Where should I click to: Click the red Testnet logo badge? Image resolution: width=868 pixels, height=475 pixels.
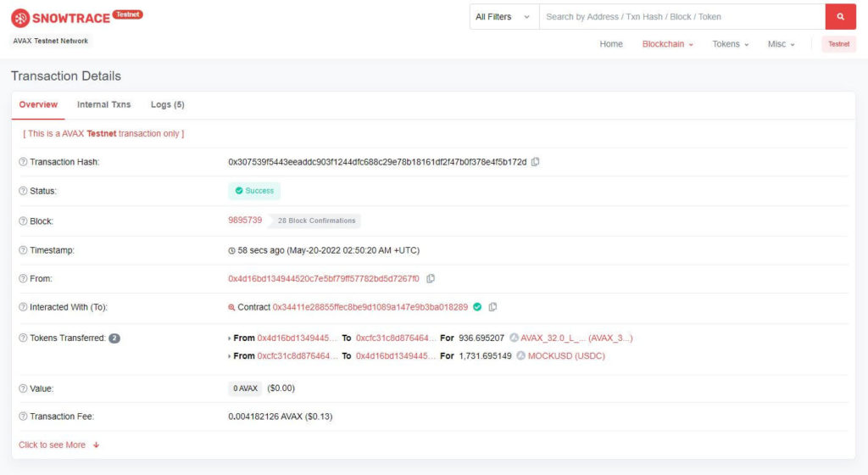pos(127,14)
